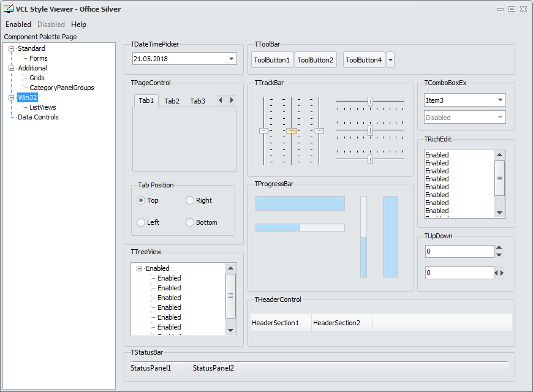
Task: Click the left arrow of the second TUpDown
Action: pyautogui.click(x=496, y=273)
